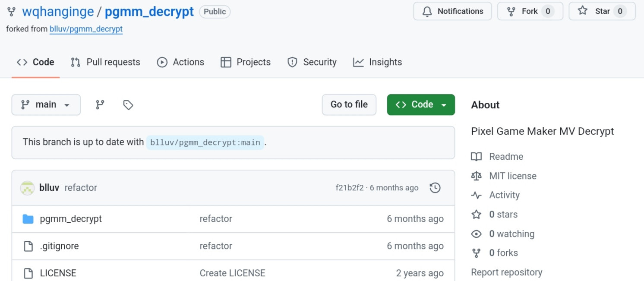Expand the main branch dropdown
Image resolution: width=644 pixels, height=281 pixels.
pos(46,105)
